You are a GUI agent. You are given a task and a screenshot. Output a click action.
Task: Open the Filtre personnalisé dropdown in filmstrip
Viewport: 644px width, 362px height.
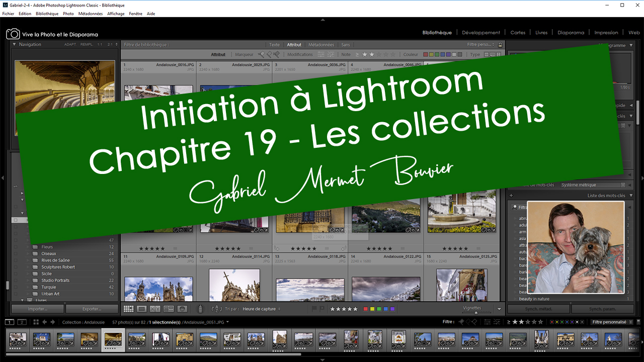(611, 322)
